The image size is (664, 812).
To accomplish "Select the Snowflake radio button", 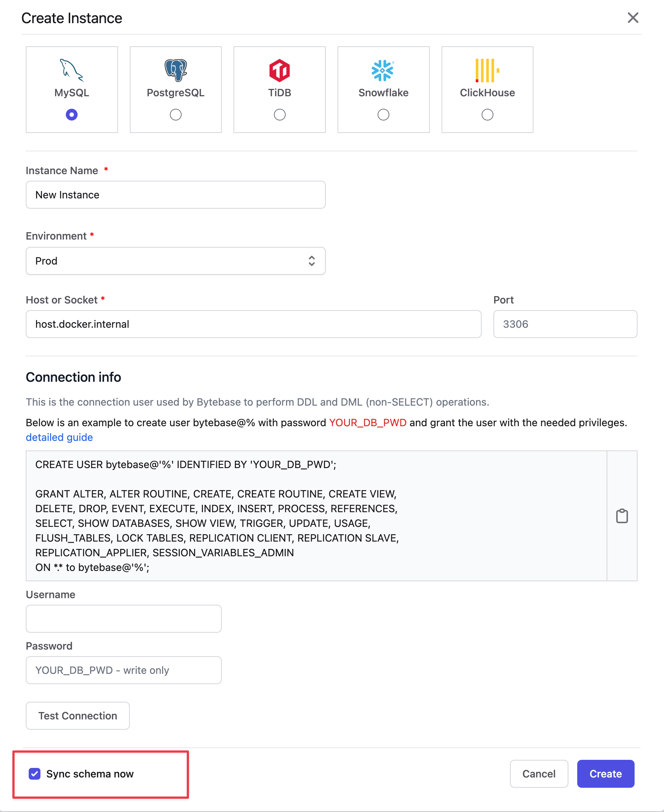I will tap(383, 114).
